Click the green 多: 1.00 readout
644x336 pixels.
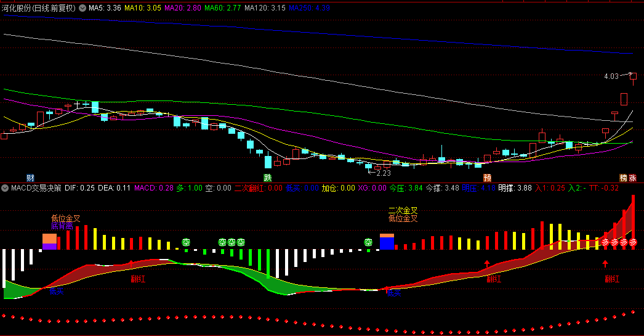(190, 188)
